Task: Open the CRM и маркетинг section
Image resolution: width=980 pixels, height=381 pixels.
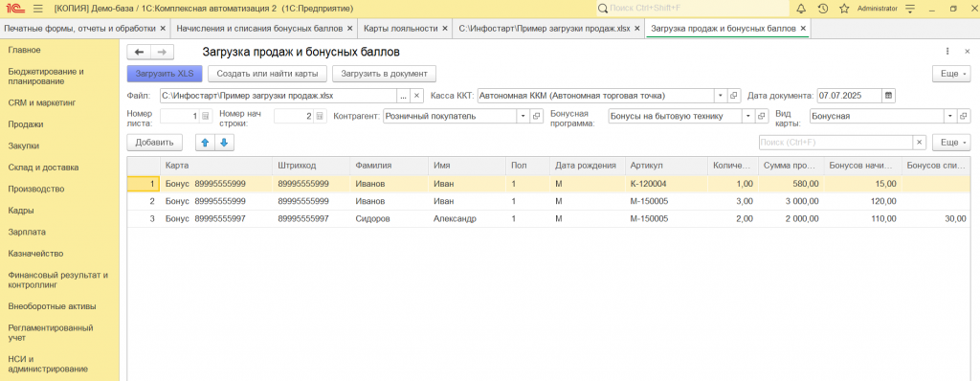Action: click(41, 102)
